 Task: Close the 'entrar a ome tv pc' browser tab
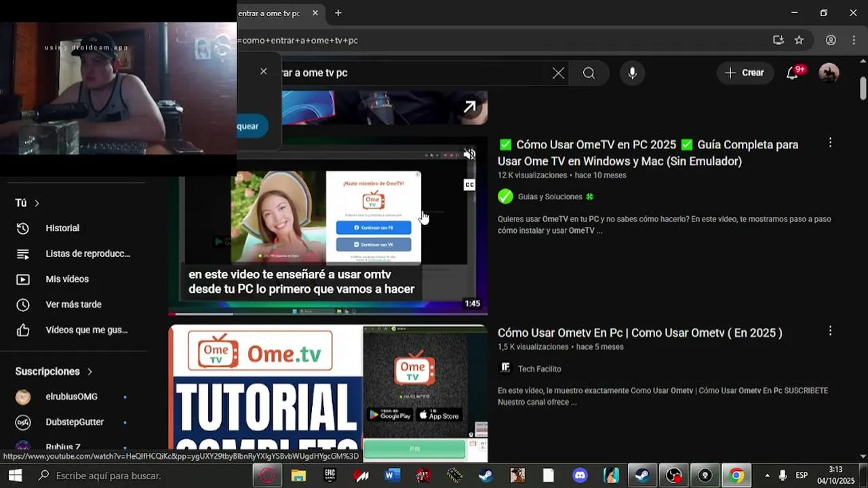click(315, 13)
